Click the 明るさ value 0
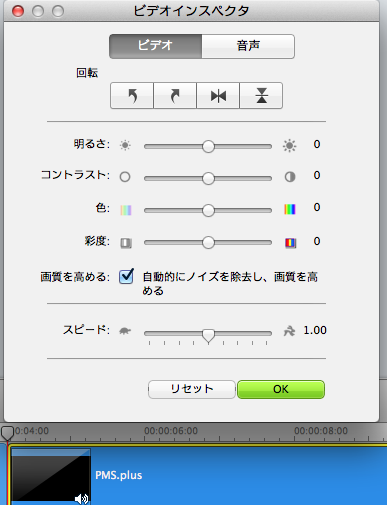 [x=317, y=144]
